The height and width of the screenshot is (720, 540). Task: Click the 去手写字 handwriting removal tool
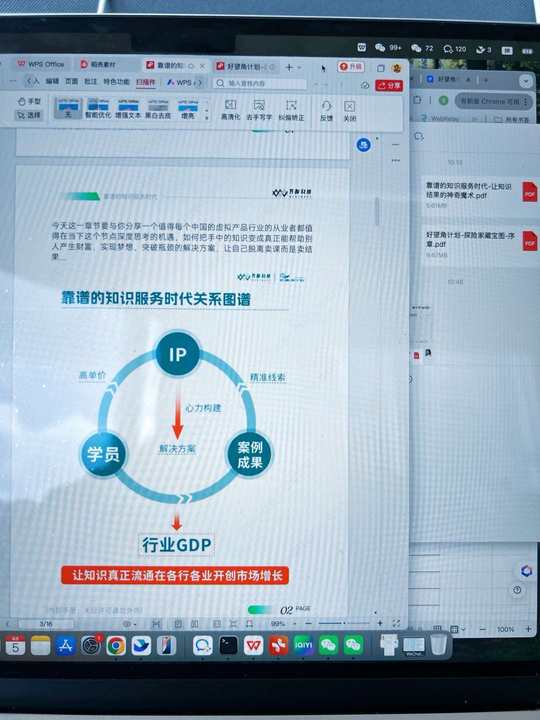click(x=259, y=110)
